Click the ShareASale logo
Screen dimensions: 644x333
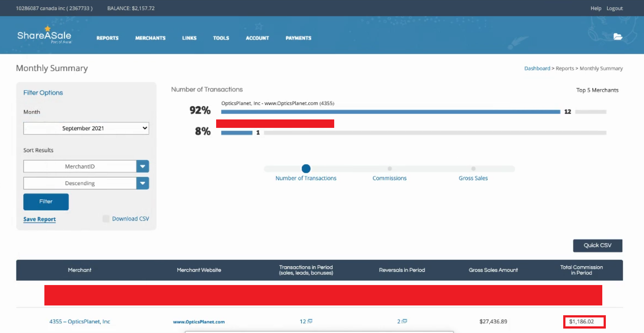[x=44, y=35]
